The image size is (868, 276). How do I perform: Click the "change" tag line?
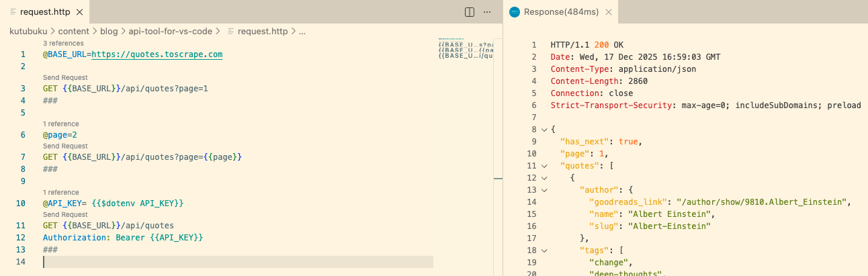click(x=611, y=263)
